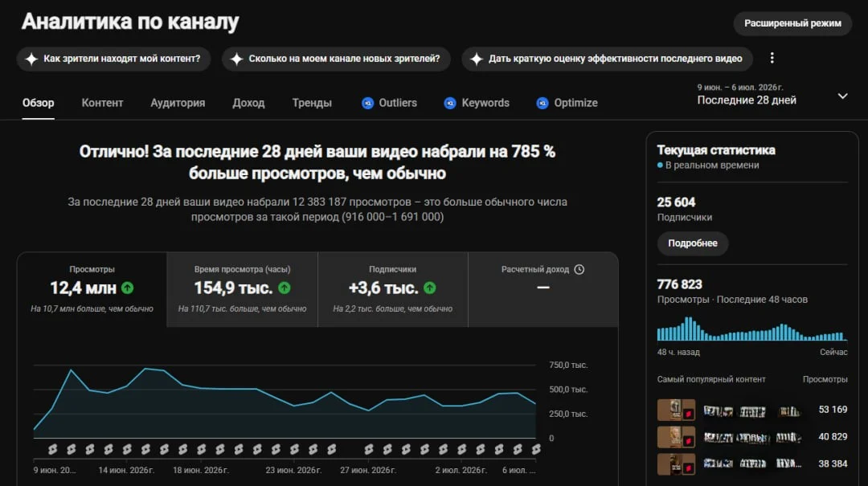Select the Подписчики metric card
Image resolution: width=868 pixels, height=486 pixels.
(x=393, y=290)
